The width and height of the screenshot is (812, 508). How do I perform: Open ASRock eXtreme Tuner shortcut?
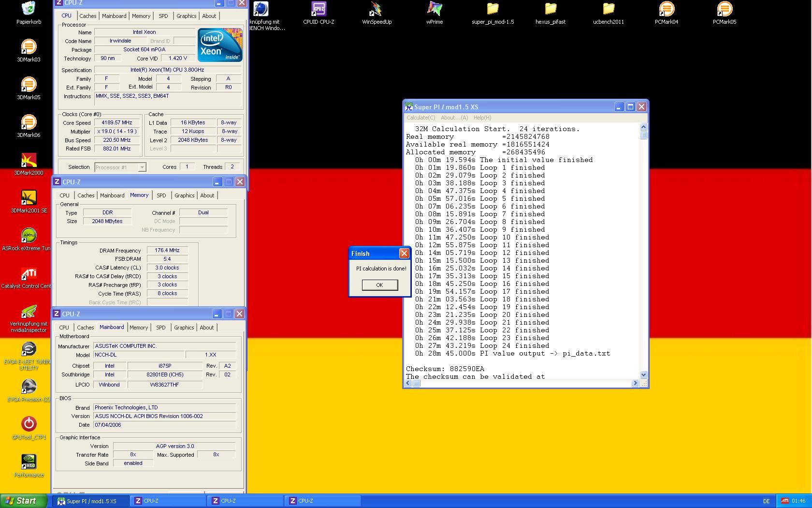pyautogui.click(x=29, y=235)
